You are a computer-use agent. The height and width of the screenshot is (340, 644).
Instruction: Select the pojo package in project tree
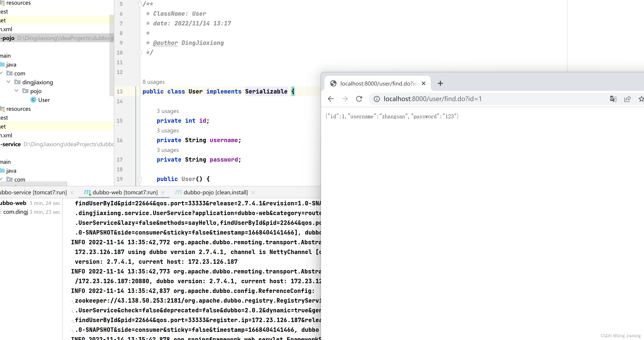pyautogui.click(x=36, y=91)
